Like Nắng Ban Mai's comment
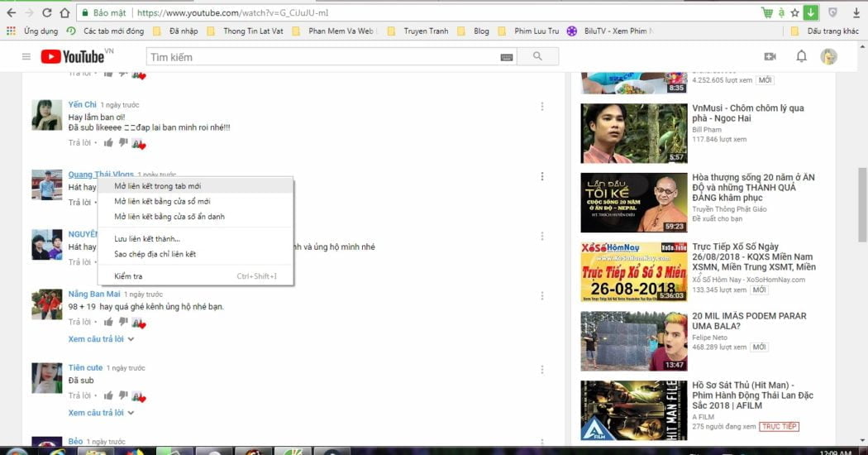 click(108, 322)
